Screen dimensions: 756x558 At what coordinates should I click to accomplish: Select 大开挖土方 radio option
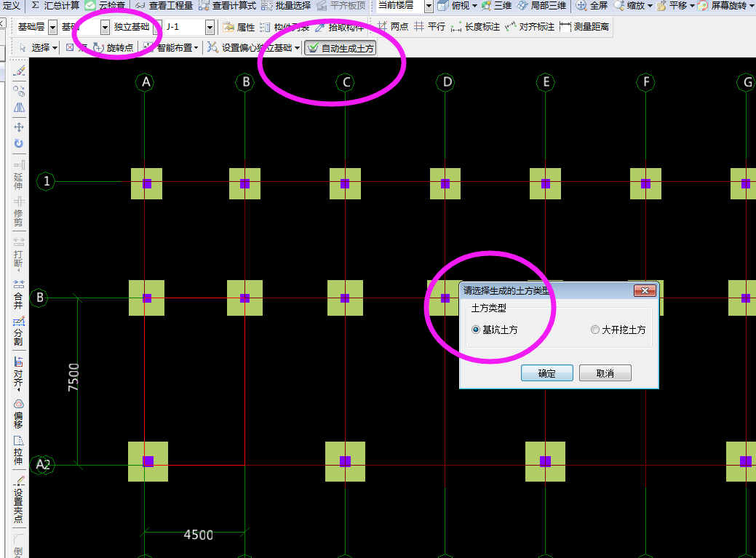pyautogui.click(x=618, y=330)
